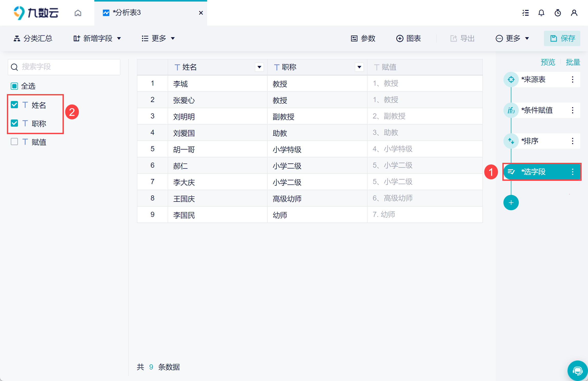This screenshot has width=588, height=381.
Task: Open the timer schedule icon
Action: [x=558, y=13]
